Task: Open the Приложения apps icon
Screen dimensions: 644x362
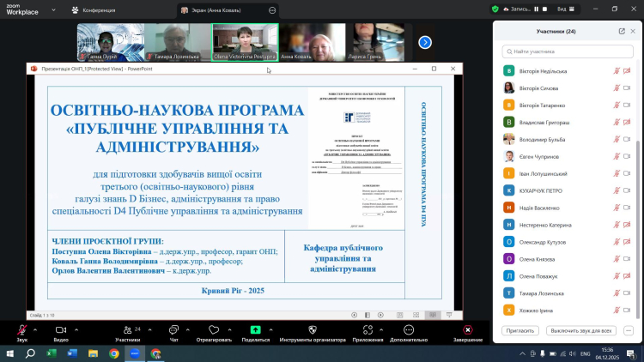Action: 367,329
